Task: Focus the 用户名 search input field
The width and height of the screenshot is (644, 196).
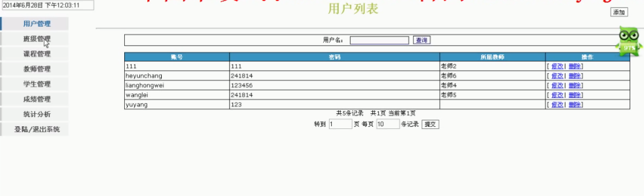Action: click(379, 40)
